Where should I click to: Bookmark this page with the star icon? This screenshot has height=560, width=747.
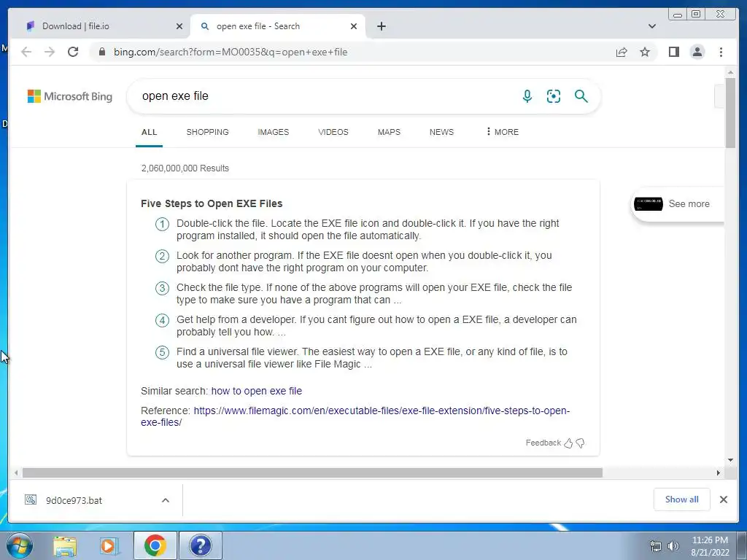[645, 52]
